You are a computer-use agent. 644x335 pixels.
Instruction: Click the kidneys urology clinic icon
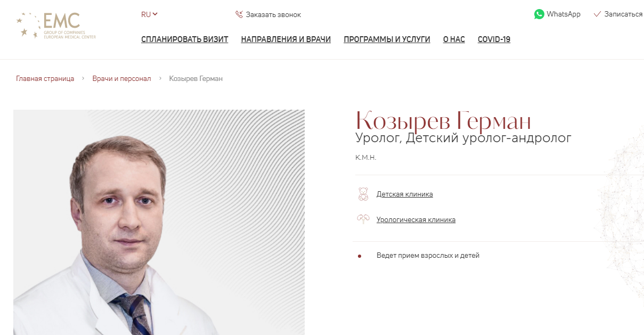pos(363,219)
